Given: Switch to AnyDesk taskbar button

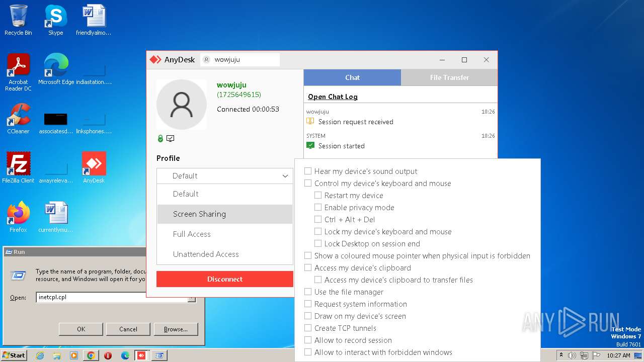Looking at the screenshot, I should pos(142,355).
